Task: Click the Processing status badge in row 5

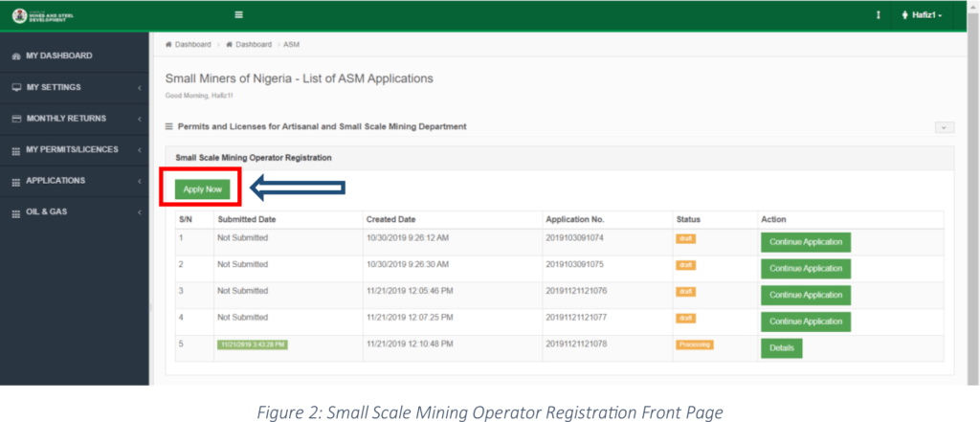Action: click(695, 344)
